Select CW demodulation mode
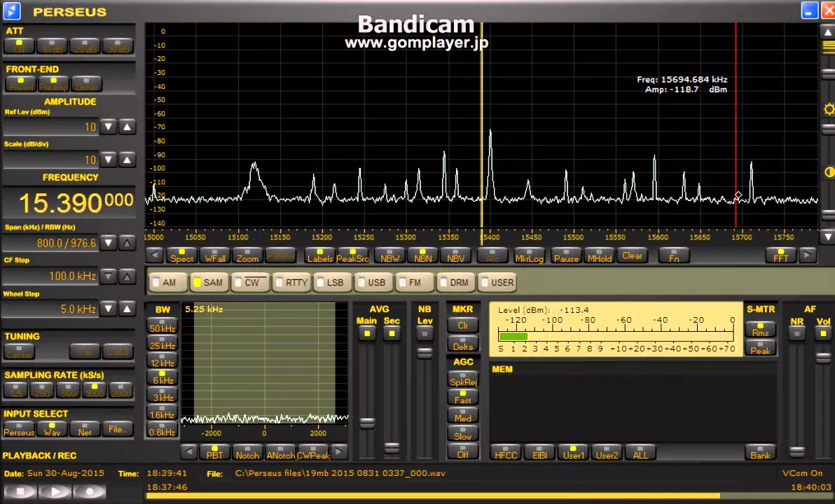This screenshot has height=504, width=835. pos(250,283)
